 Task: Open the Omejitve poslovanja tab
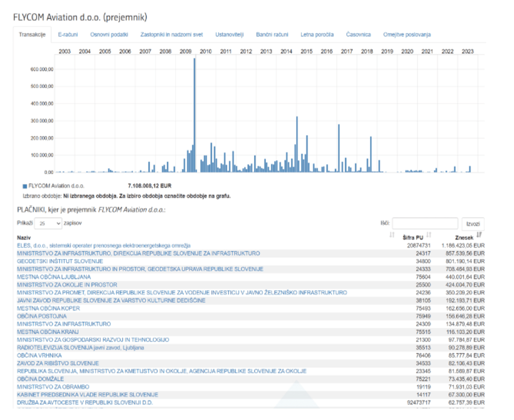point(407,34)
